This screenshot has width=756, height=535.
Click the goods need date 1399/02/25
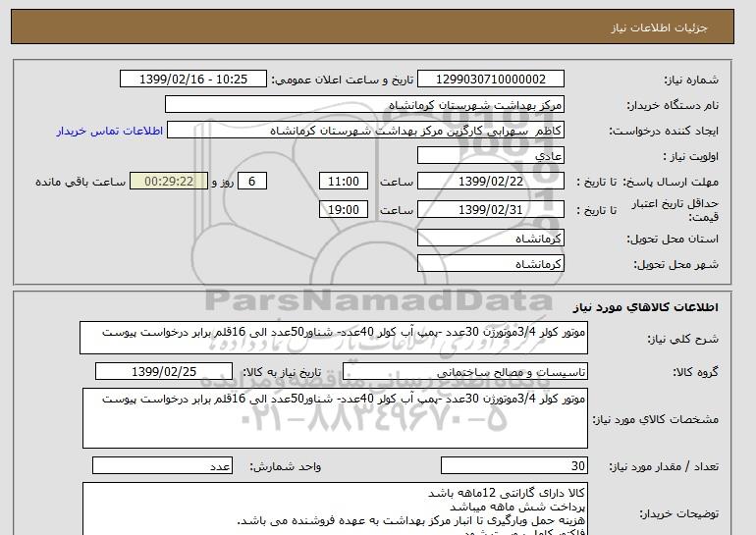(x=164, y=372)
